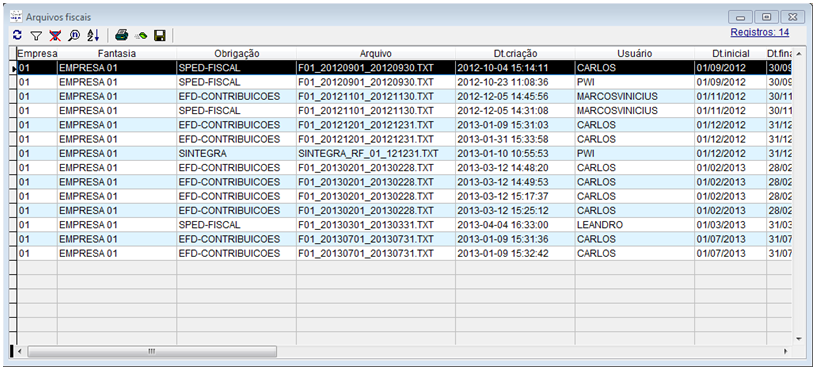The image size is (815, 370).
Task: Sort by Empresa column header
Action: [37, 54]
